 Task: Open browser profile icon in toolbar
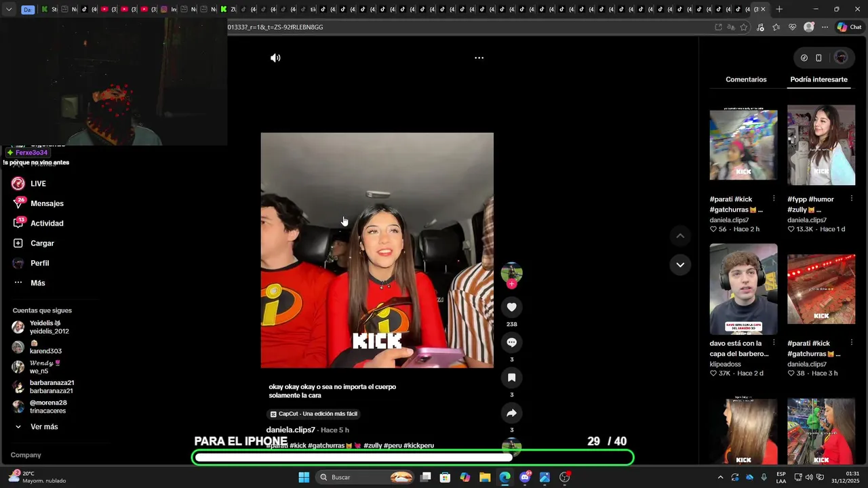point(808,27)
